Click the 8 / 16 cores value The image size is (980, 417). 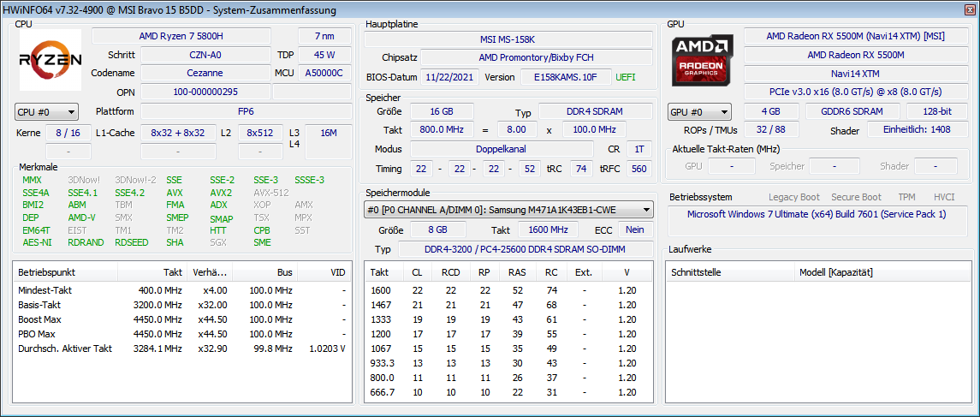(68, 134)
